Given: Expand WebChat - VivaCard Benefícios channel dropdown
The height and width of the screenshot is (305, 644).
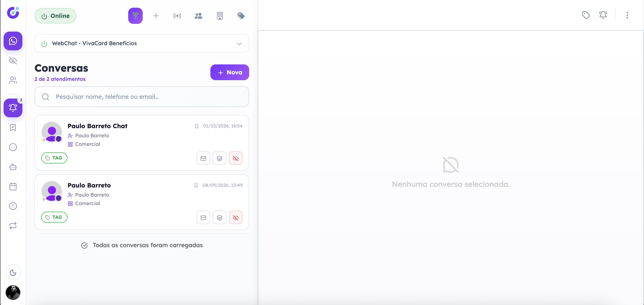Looking at the screenshot, I should pos(142,43).
